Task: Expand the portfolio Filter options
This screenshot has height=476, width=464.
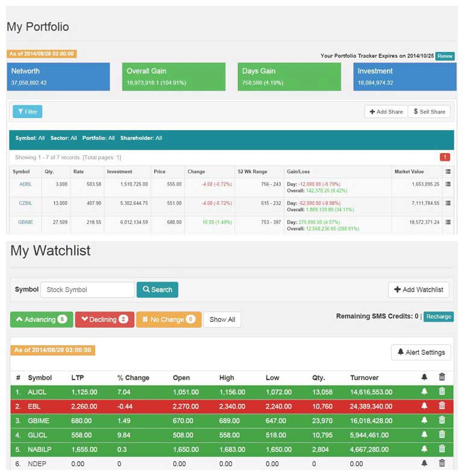Action: [x=28, y=111]
